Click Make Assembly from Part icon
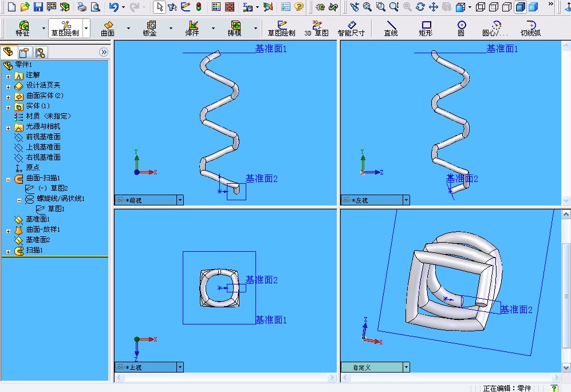 point(65,6)
